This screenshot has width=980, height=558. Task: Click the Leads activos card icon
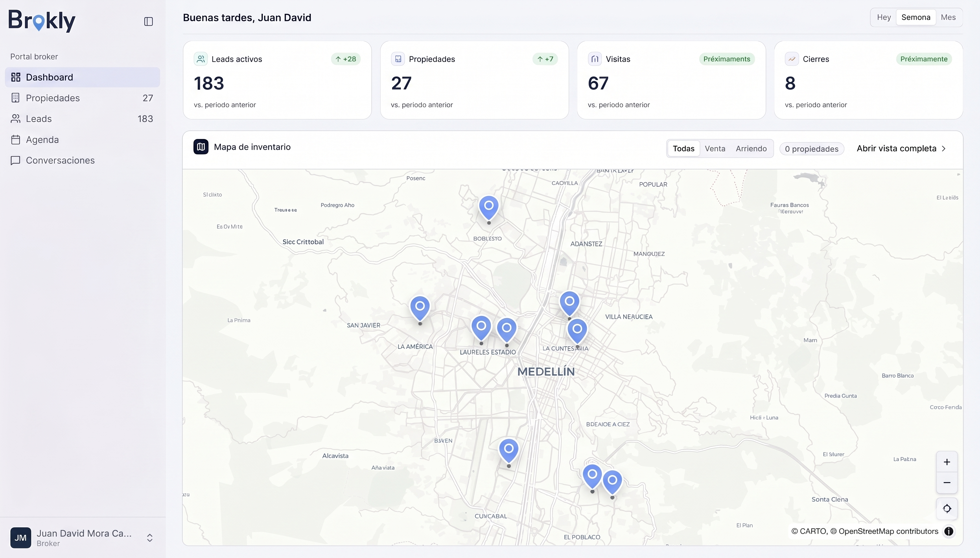[201, 59]
